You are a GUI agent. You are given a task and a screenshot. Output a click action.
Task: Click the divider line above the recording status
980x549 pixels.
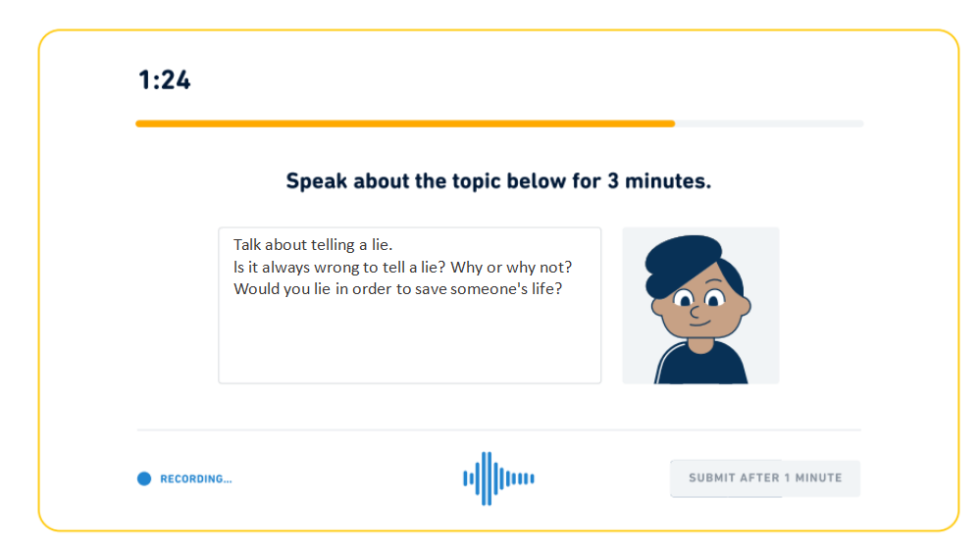point(498,429)
